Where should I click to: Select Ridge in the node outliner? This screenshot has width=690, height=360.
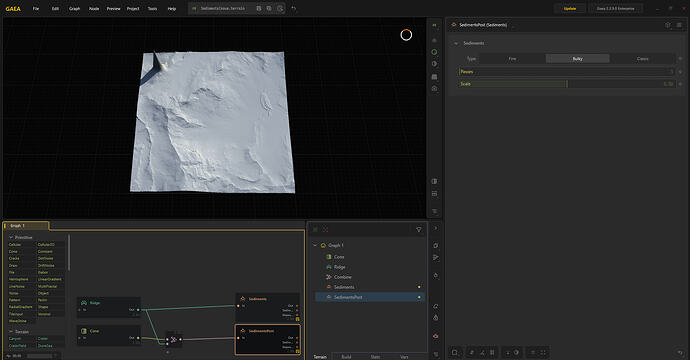(340, 267)
